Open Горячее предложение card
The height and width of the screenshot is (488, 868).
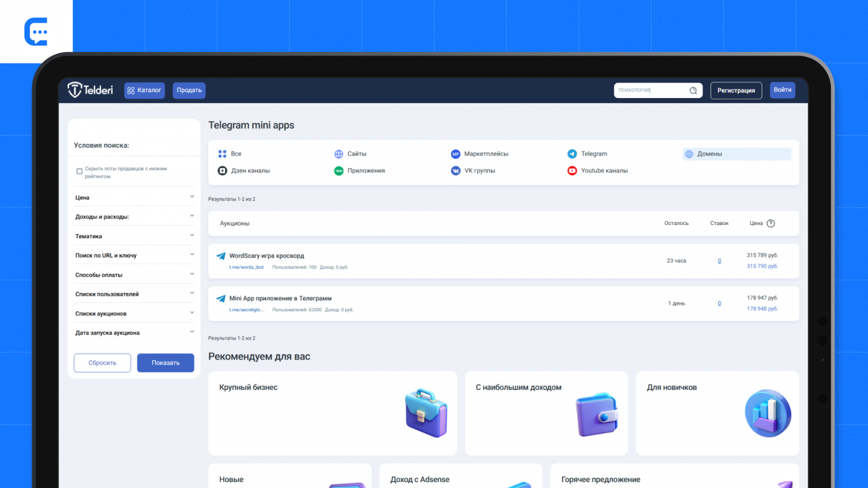(674, 476)
